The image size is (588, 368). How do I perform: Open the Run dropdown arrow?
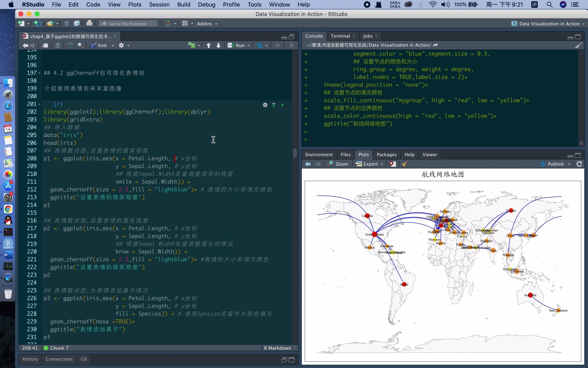coord(248,46)
